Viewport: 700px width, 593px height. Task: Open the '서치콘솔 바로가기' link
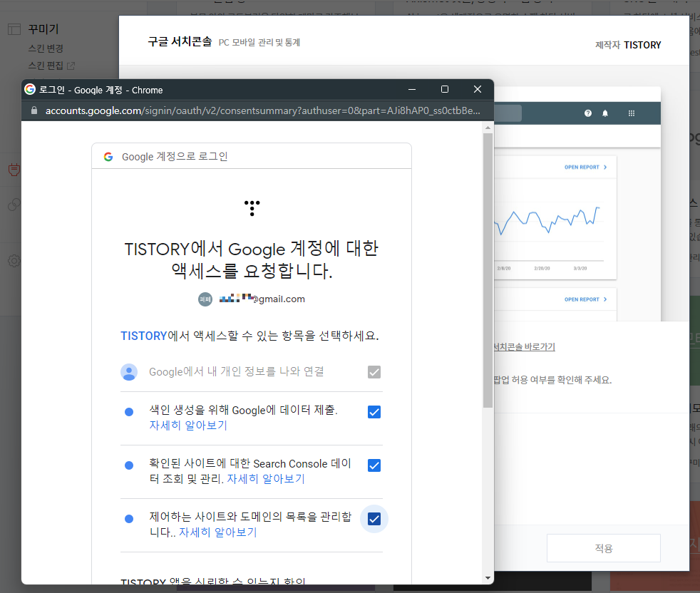click(524, 346)
